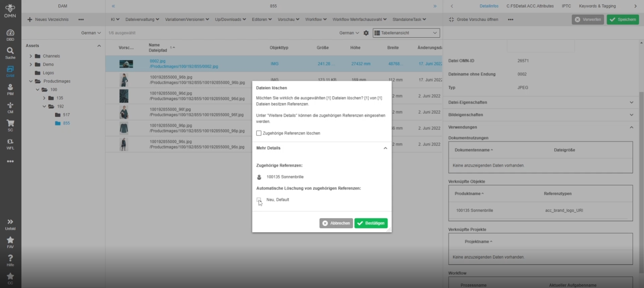Screen dimensions: 644x288
Task: Open the Dateiverwaltung menu
Action: [142, 19]
